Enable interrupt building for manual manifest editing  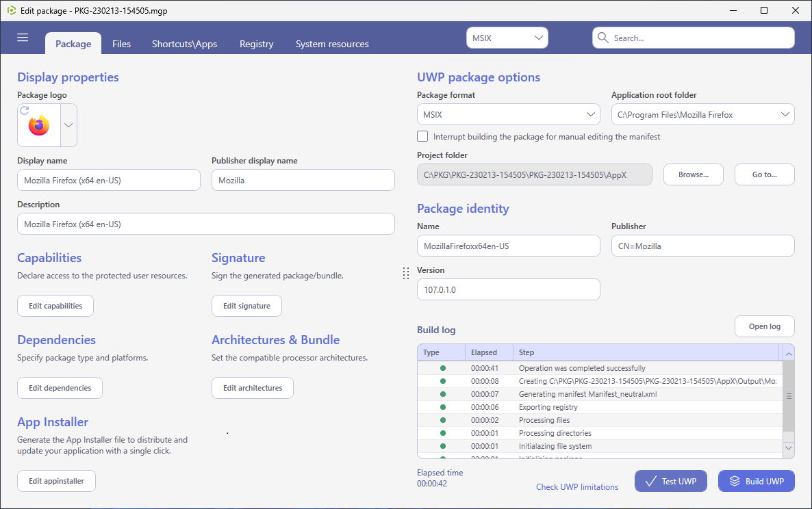[422, 137]
